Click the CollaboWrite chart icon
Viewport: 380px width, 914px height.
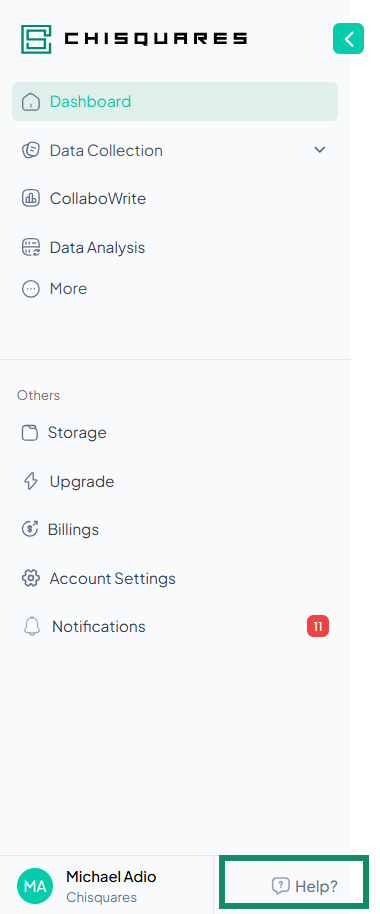(30, 199)
